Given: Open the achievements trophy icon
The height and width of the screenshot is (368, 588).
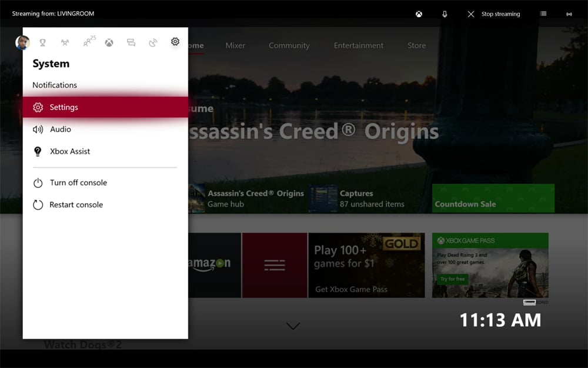Looking at the screenshot, I should coord(42,42).
